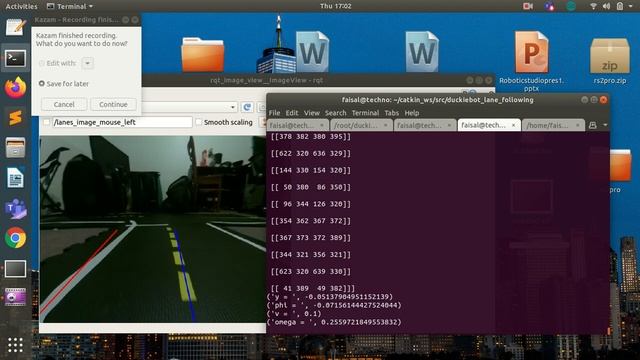Open the terminal File menu
The image size is (640, 360).
[x=274, y=113]
